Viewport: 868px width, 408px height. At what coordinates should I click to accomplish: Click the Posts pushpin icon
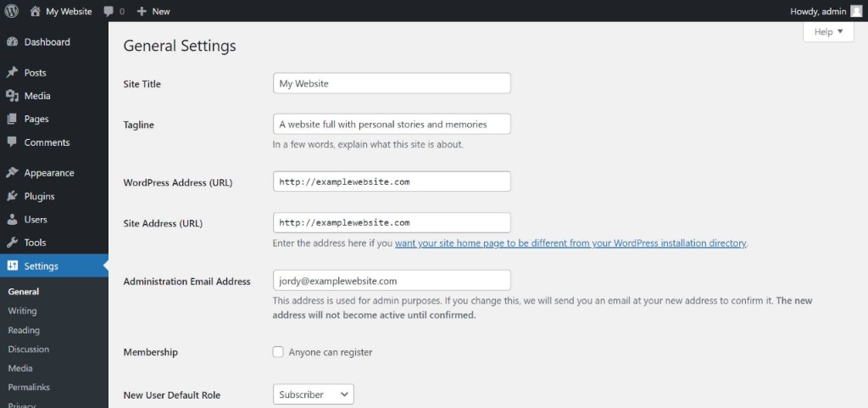pyautogui.click(x=12, y=72)
